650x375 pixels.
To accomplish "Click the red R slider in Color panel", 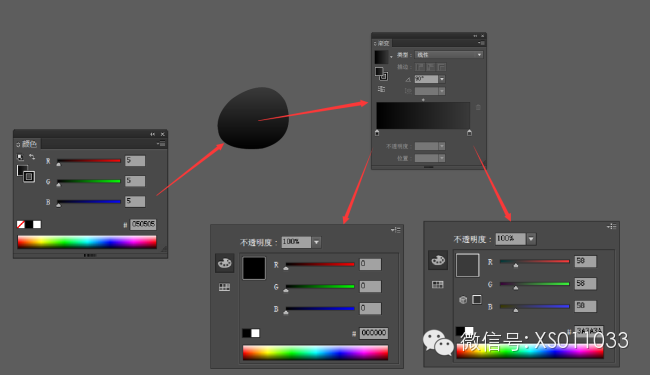I will 89,161.
